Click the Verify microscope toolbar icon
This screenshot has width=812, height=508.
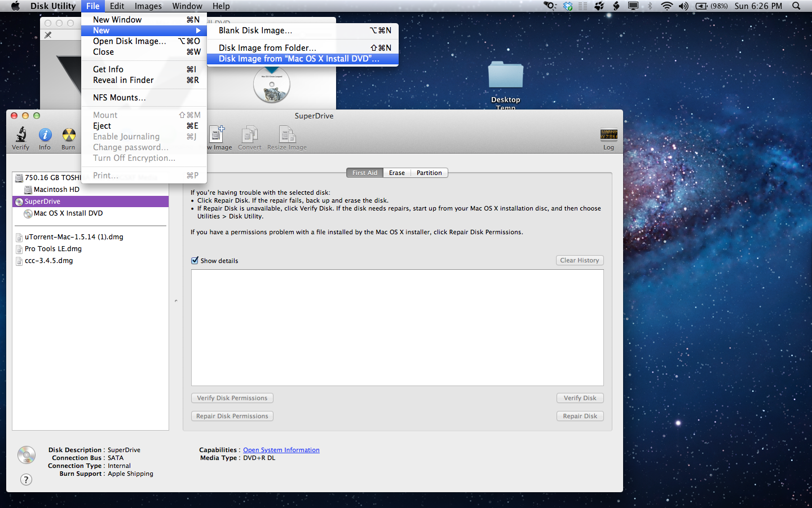pos(21,135)
